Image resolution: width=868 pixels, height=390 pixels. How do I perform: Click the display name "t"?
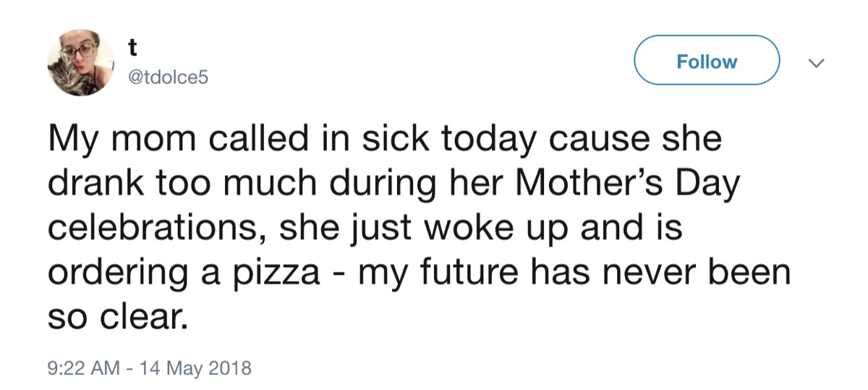[132, 47]
